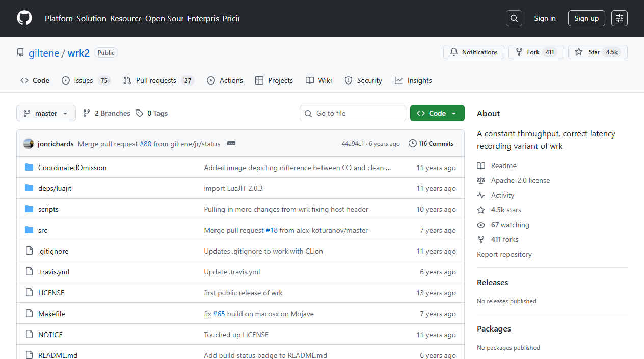Open the Pull requests tab
The image size is (644, 359).
tap(158, 80)
